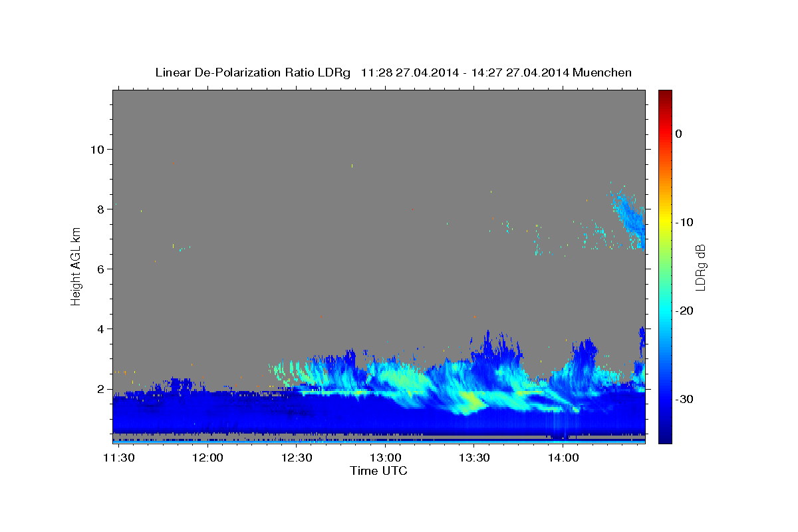Click the '12:00' time tick label
The width and height of the screenshot is (798, 532).
point(207,458)
